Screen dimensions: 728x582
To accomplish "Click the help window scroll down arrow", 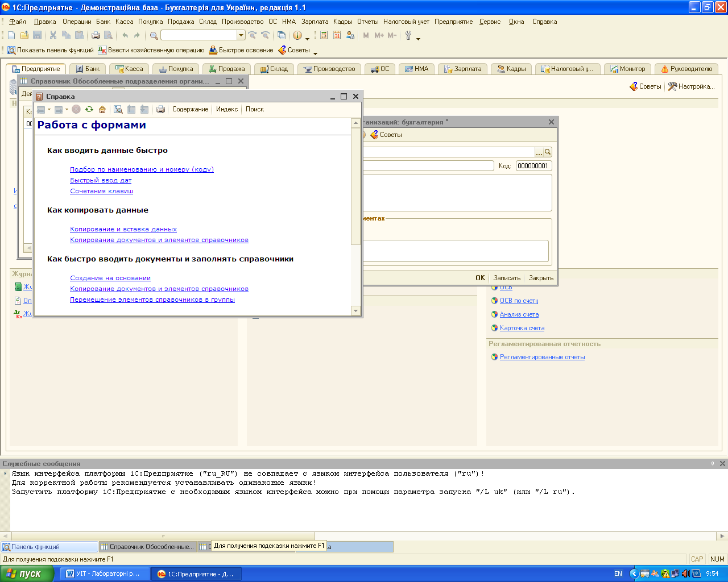I will coord(356,311).
